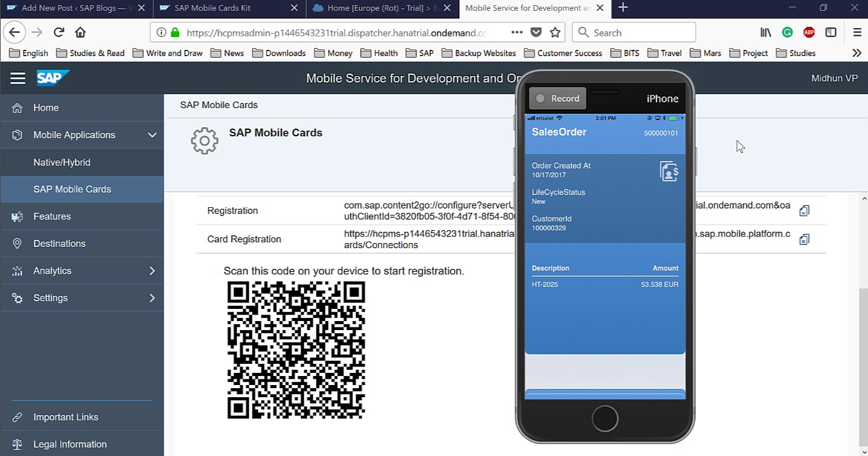This screenshot has height=456, width=868.
Task: Click the SAP logo
Action: click(x=52, y=78)
